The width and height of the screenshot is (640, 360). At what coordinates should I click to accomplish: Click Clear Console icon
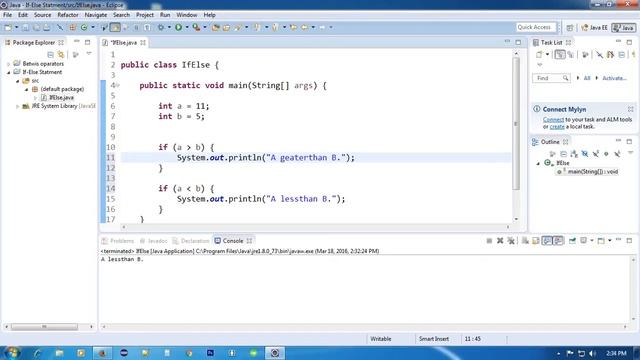coord(525,241)
